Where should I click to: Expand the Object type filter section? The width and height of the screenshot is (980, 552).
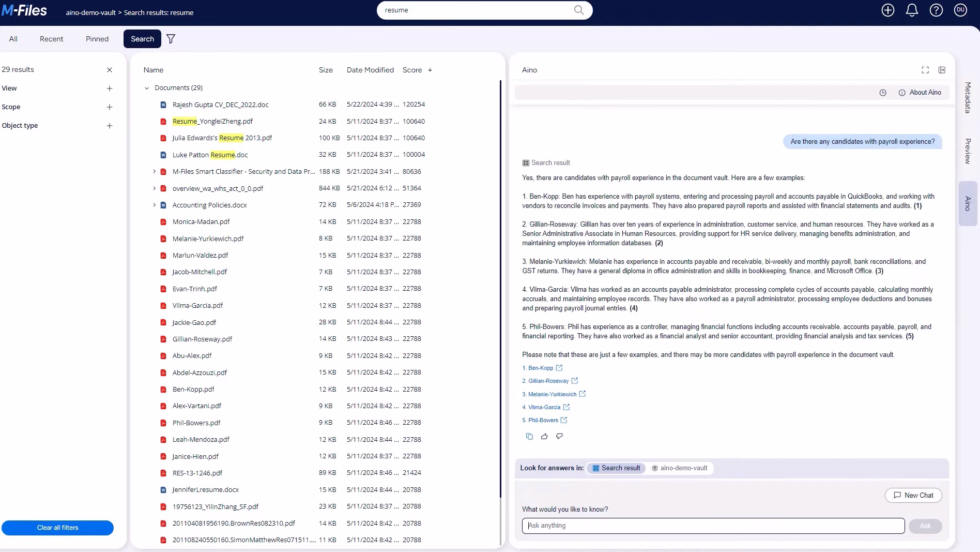[x=109, y=126]
